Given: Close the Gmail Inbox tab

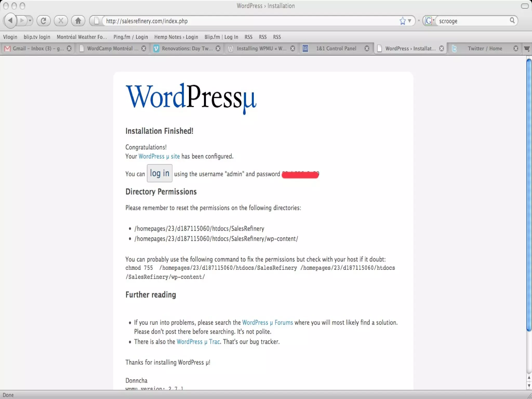Looking at the screenshot, I should tap(69, 49).
